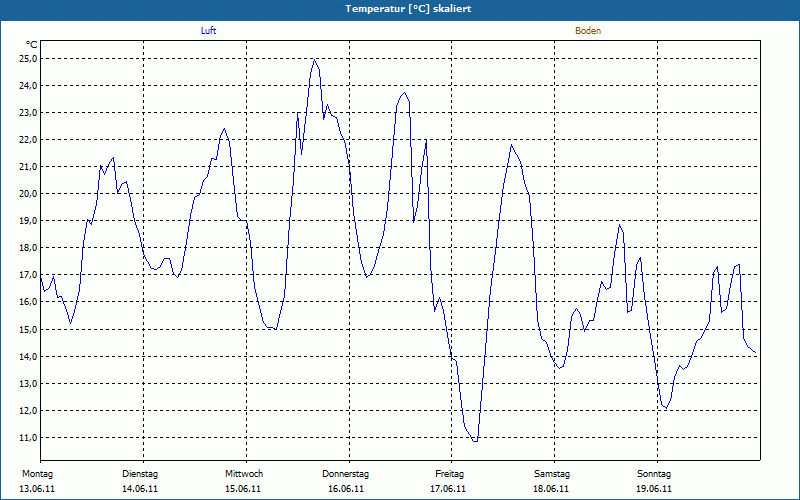Click the 21,0 y-axis value

coord(28,167)
